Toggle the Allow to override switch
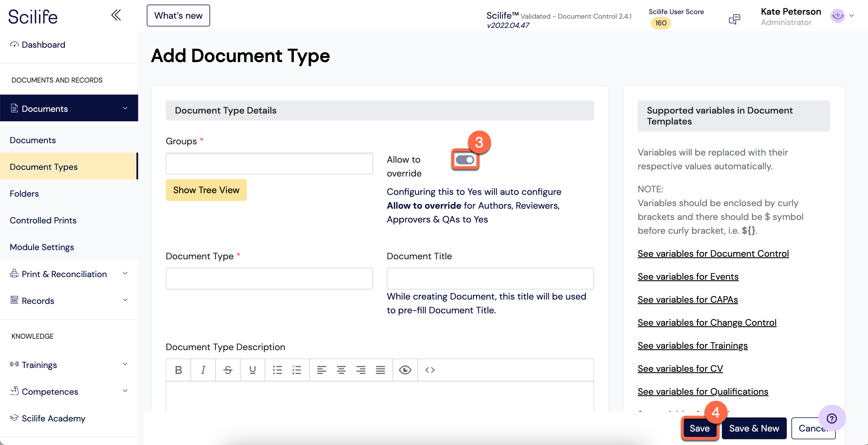 [x=465, y=160]
